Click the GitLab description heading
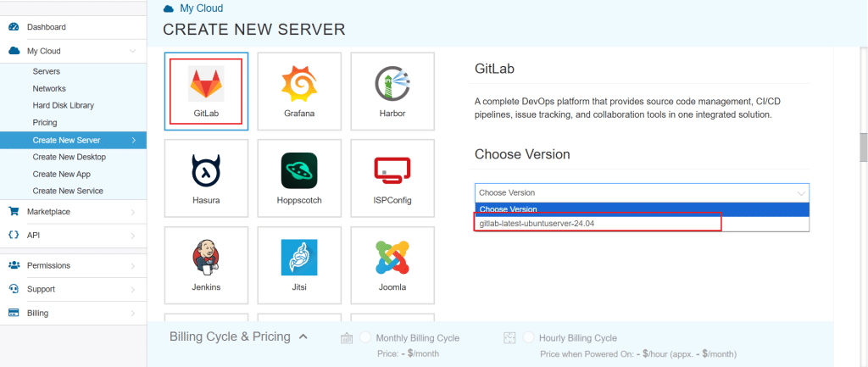The width and height of the screenshot is (868, 367). coord(494,70)
